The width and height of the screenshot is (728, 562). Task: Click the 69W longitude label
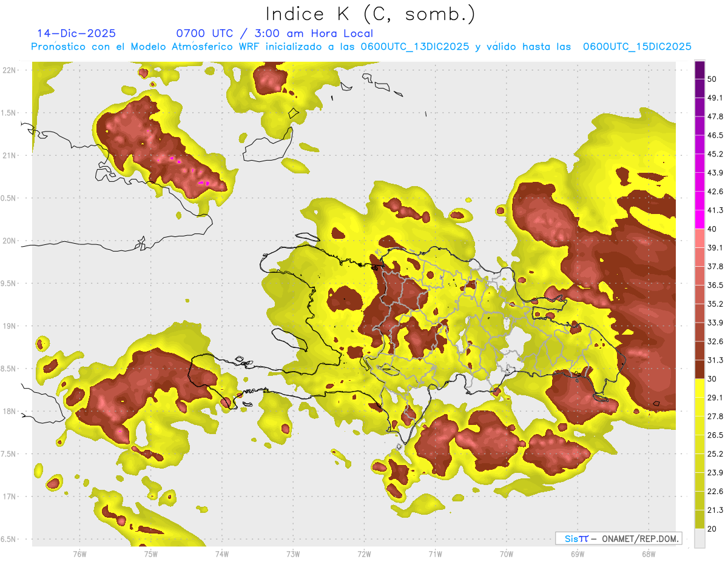(x=577, y=554)
